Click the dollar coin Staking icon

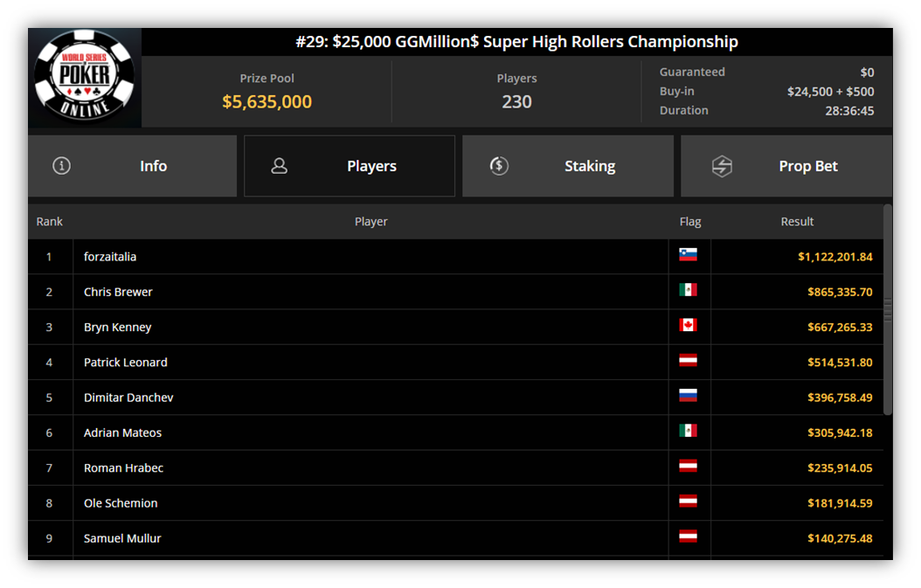pos(499,166)
